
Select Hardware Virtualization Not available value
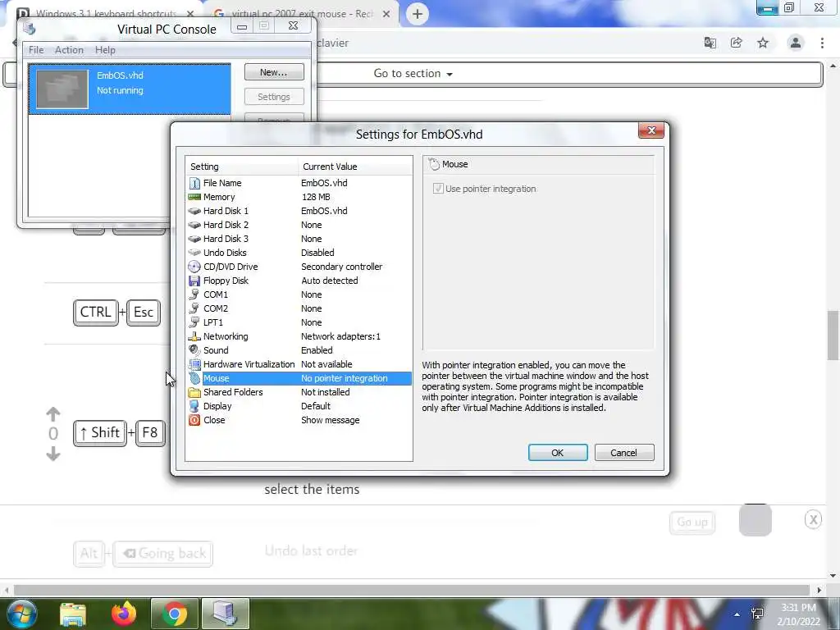tap(326, 364)
